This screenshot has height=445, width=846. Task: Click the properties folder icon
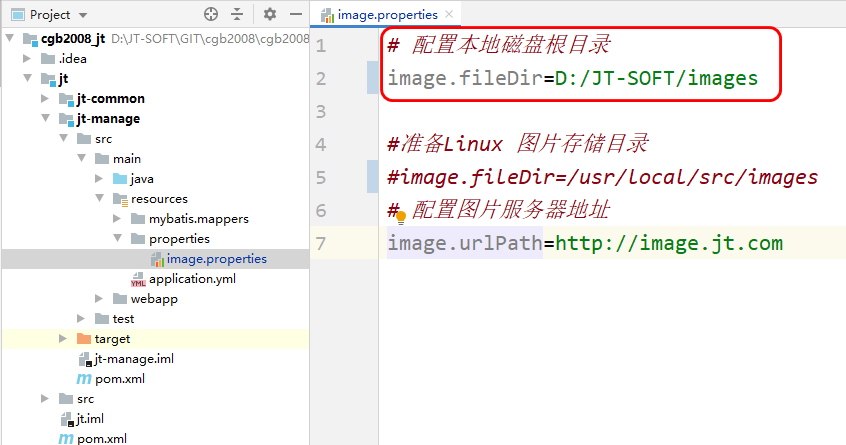click(138, 238)
